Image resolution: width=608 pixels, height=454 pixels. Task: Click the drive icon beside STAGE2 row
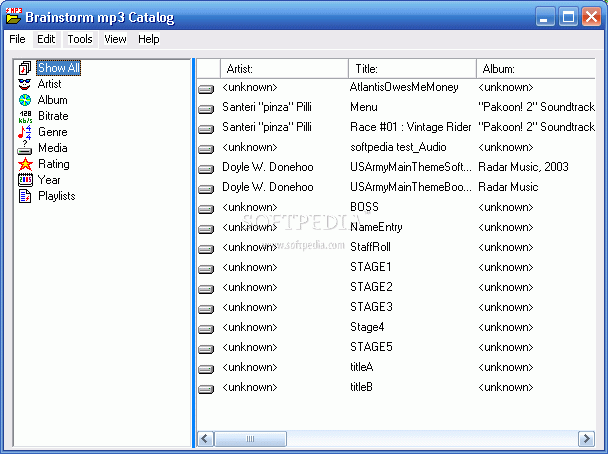pyautogui.click(x=206, y=289)
